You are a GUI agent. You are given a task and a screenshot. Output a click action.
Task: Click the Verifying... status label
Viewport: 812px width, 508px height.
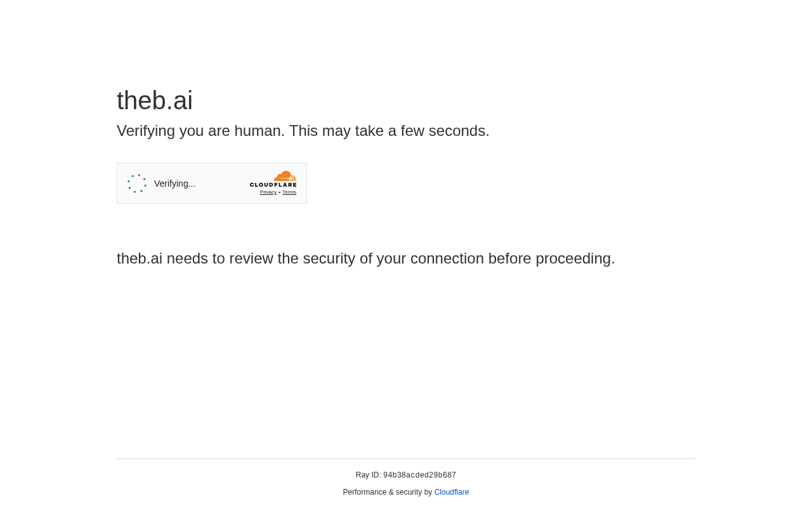coord(174,182)
